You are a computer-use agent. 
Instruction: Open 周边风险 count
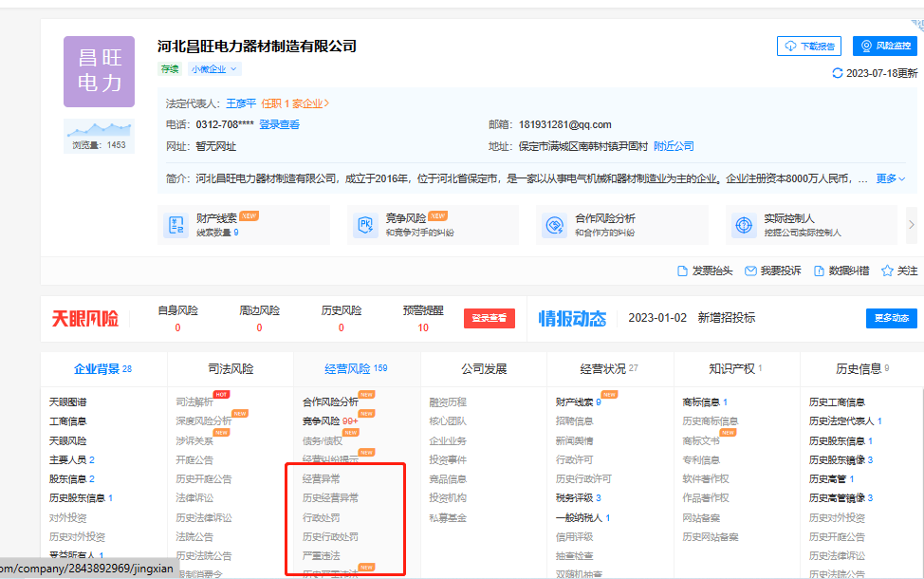[259, 327]
